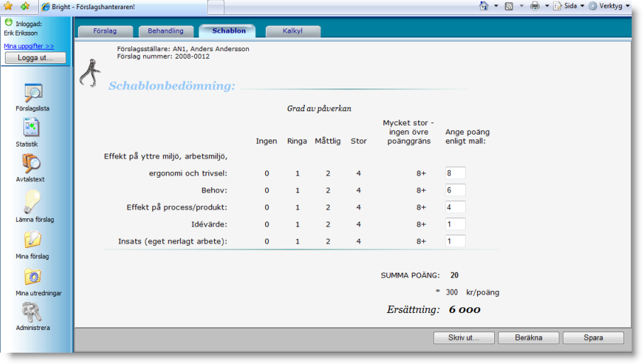Click the Beräkna button
This screenshot has width=643, height=364.
[x=529, y=338]
